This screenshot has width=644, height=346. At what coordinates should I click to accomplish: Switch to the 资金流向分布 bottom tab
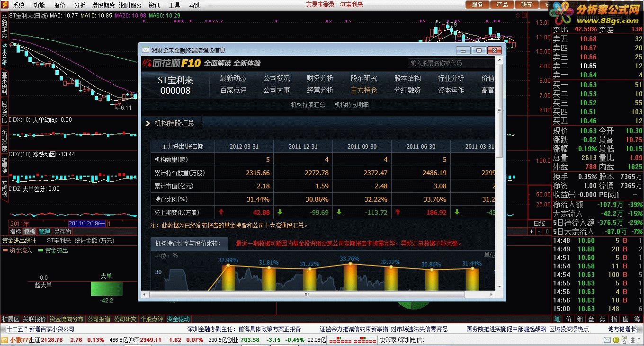(66, 319)
